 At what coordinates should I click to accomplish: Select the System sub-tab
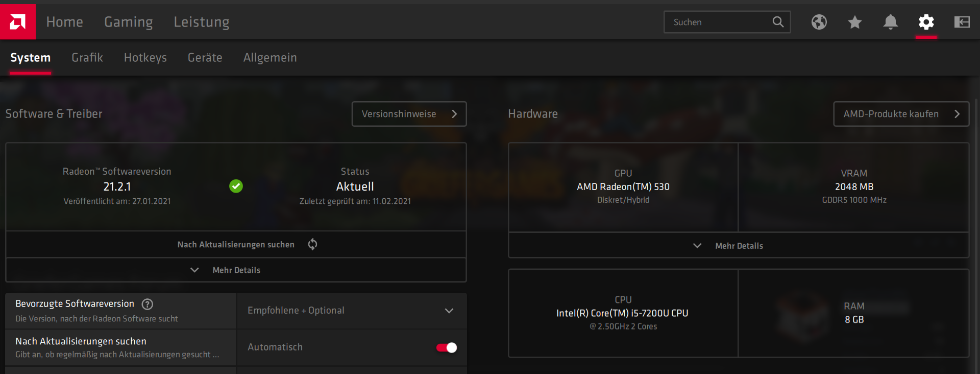pyautogui.click(x=31, y=58)
